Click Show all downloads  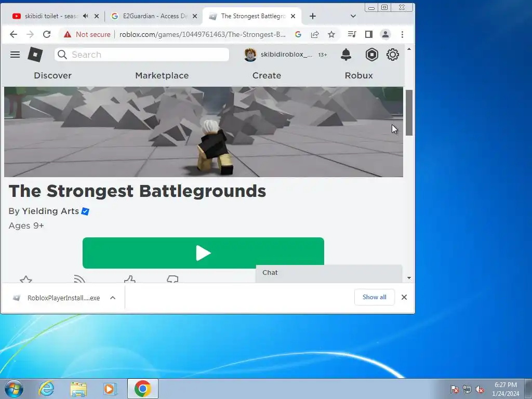click(374, 297)
